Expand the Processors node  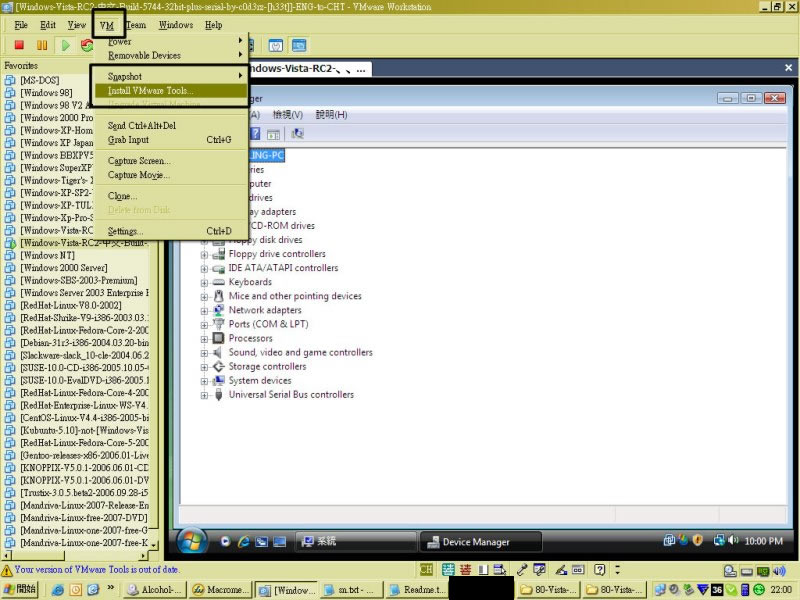[x=204, y=339]
